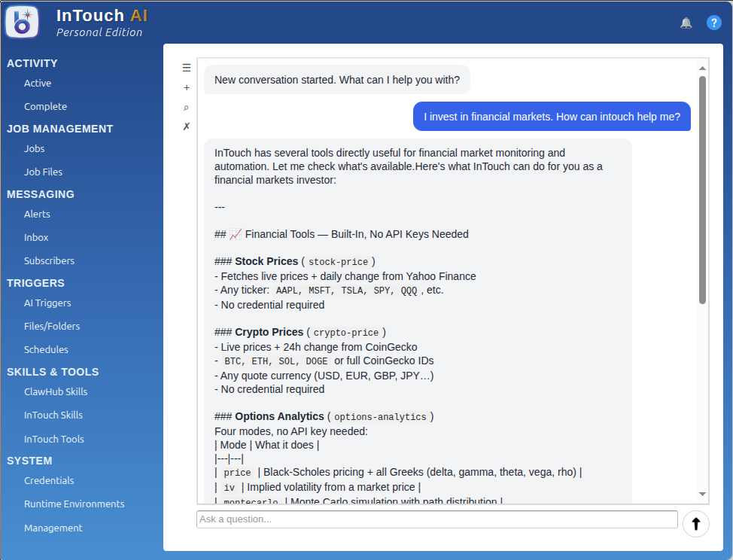The height and width of the screenshot is (560, 733).
Task: Click "Four modes, no API key needed" line
Action: [x=291, y=431]
